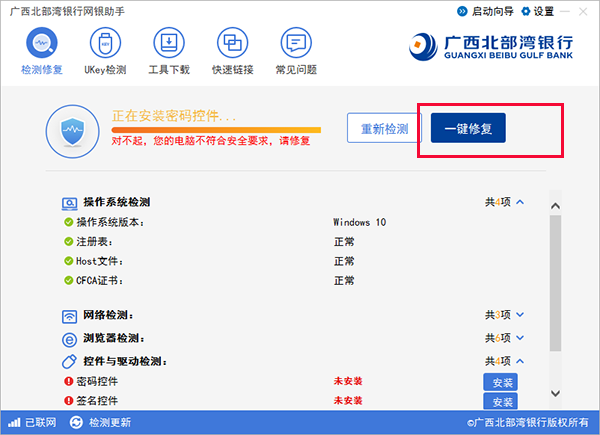The image size is (600, 435).
Task: Open the 设置 link
Action: coord(544,11)
